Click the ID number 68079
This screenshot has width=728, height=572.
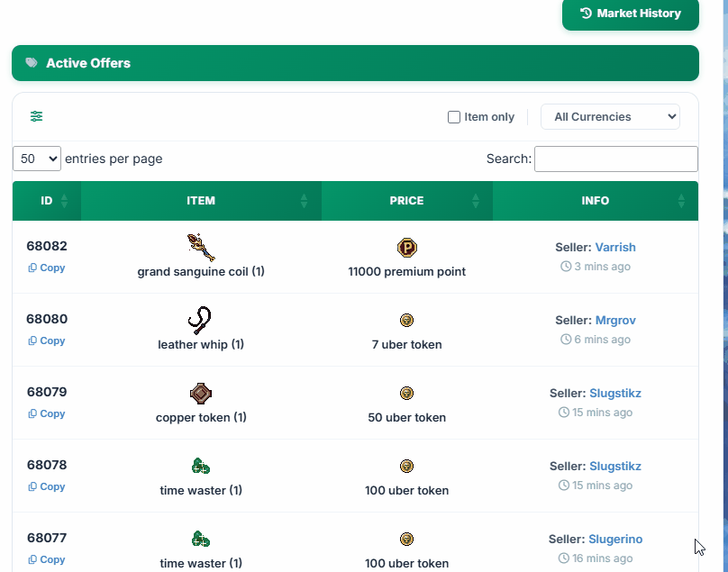47,392
